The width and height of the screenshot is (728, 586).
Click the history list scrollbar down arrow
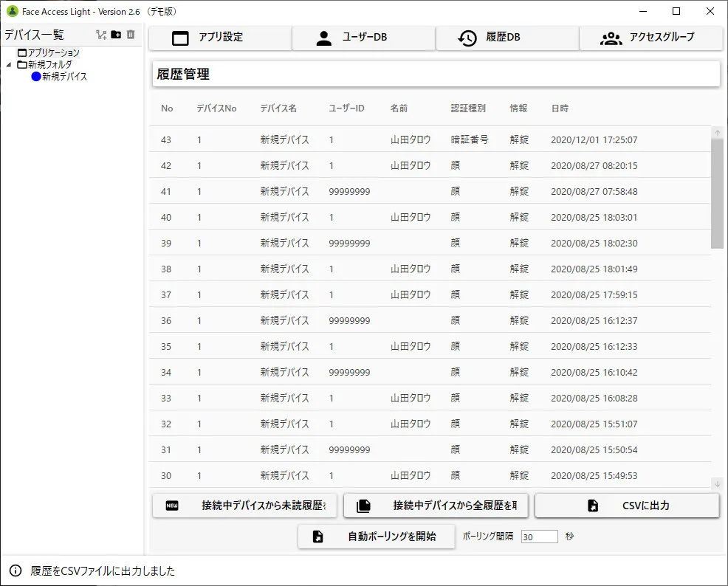coord(717,483)
